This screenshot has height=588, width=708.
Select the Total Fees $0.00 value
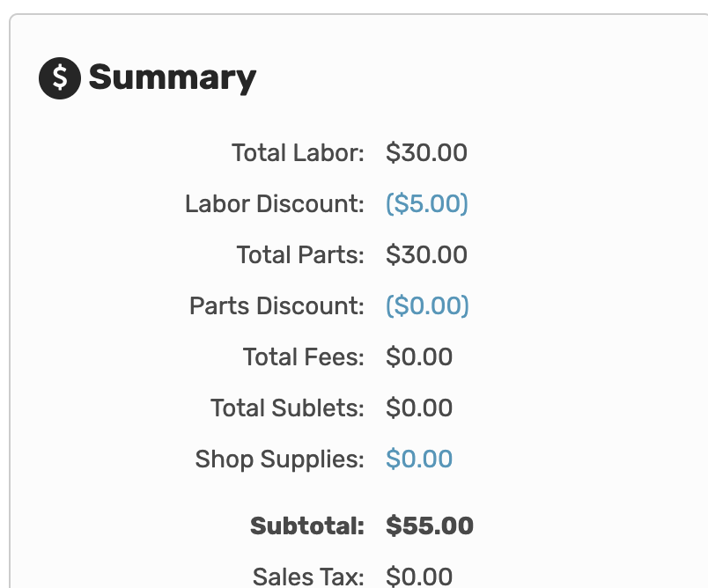pos(419,356)
